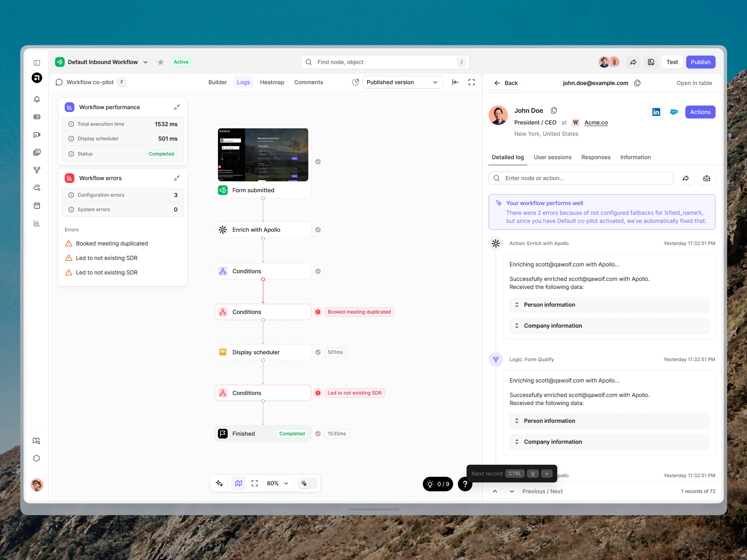Open the analytics bar-chart icon in the sidebar
The width and height of the screenshot is (747, 560).
[37, 223]
